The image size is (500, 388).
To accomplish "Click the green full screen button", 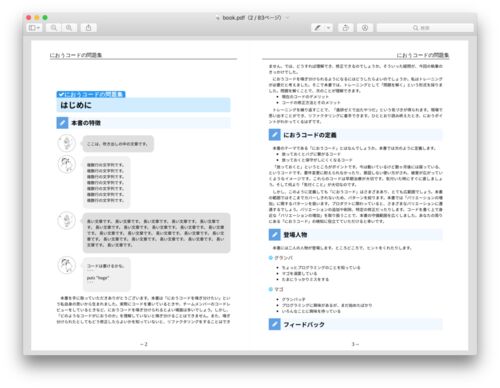I will (x=45, y=18).
